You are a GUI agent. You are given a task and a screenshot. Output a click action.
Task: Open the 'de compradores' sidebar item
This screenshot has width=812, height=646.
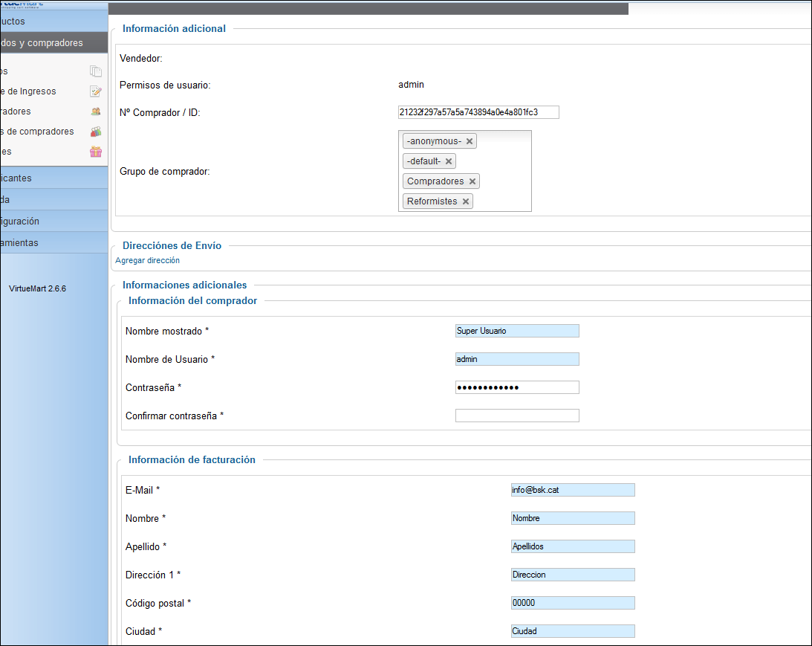point(37,132)
